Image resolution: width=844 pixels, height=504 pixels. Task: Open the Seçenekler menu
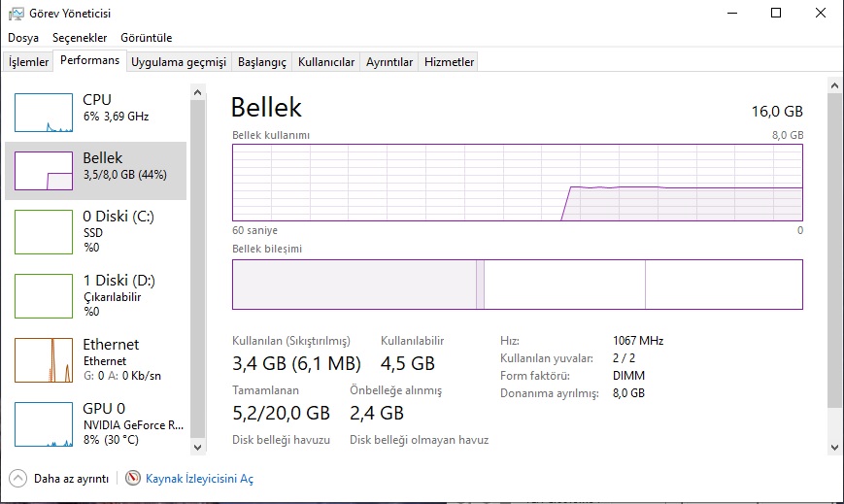click(80, 38)
